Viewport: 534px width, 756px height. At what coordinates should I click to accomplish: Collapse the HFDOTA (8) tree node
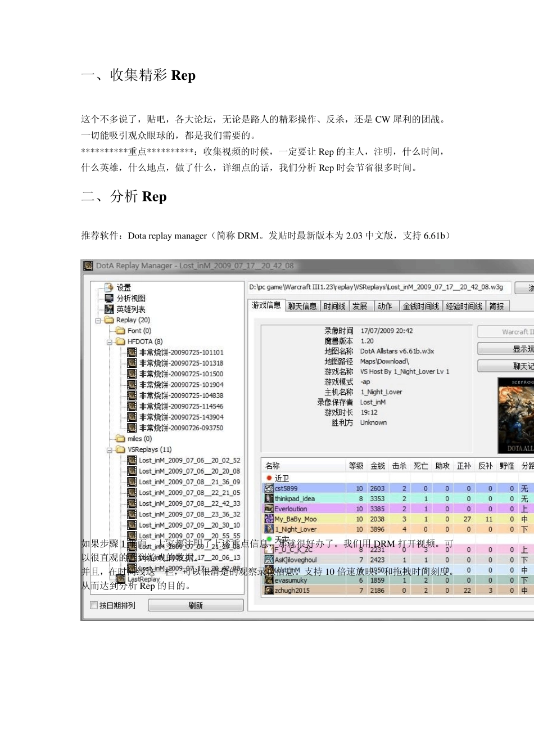[109, 341]
